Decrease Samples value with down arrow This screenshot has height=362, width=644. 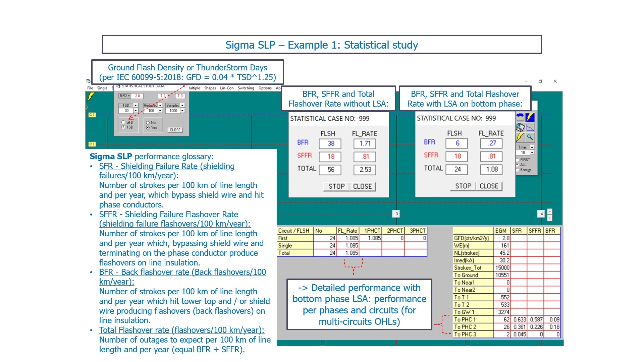(182, 111)
